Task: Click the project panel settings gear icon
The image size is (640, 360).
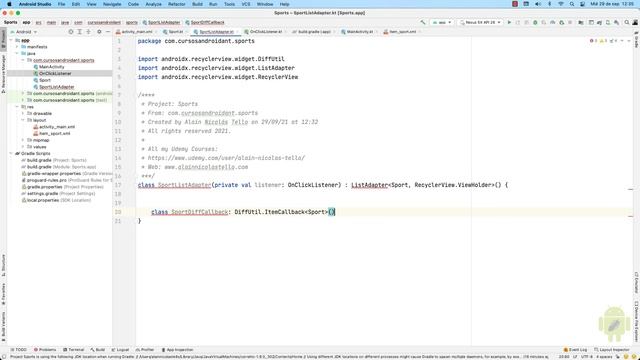Action: click(99, 32)
